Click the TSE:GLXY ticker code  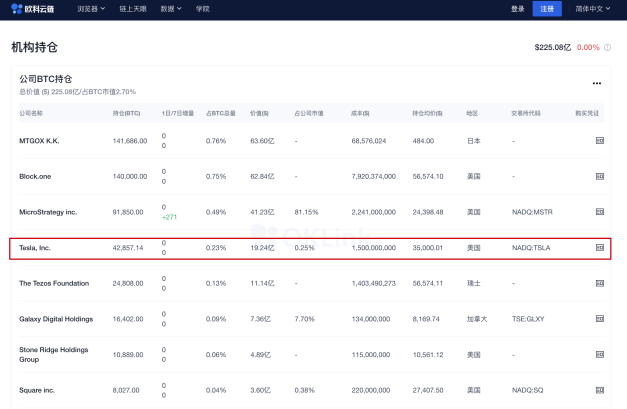528,319
